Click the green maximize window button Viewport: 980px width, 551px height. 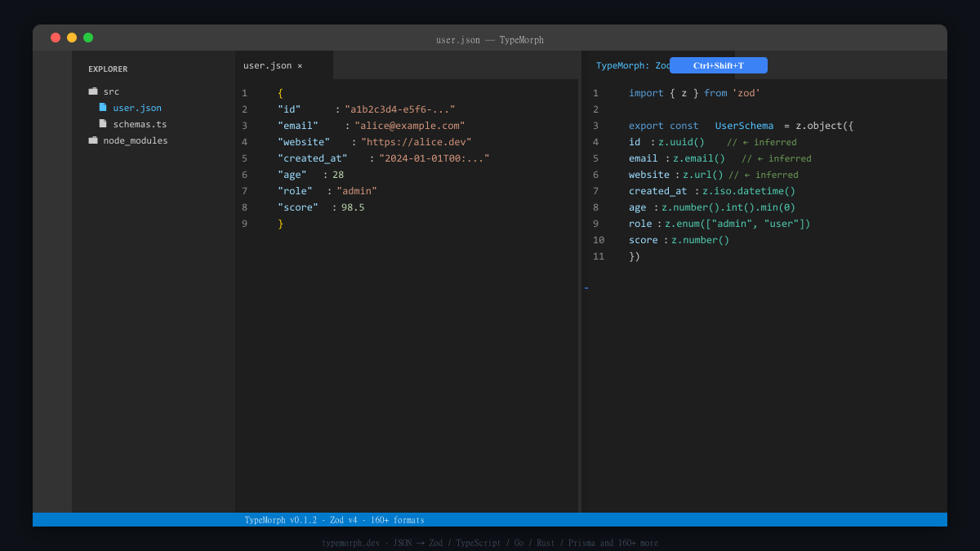(x=88, y=38)
